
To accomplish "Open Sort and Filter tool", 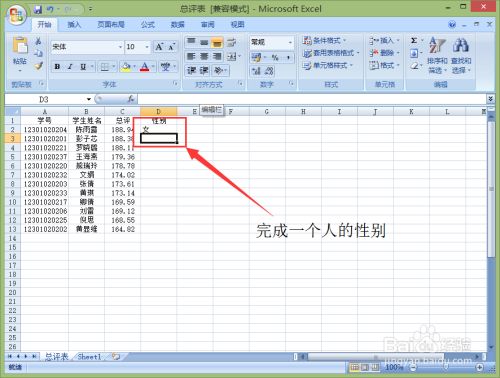I will [x=437, y=55].
